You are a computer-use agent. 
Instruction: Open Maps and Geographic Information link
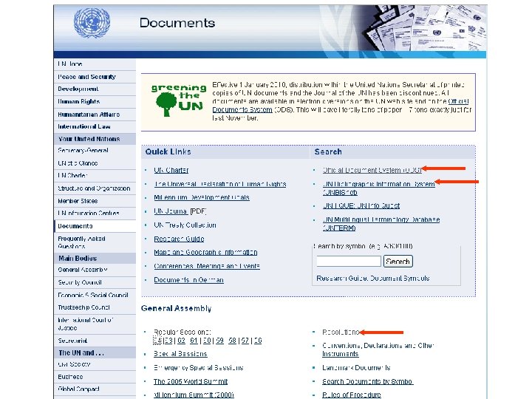pyautogui.click(x=205, y=253)
